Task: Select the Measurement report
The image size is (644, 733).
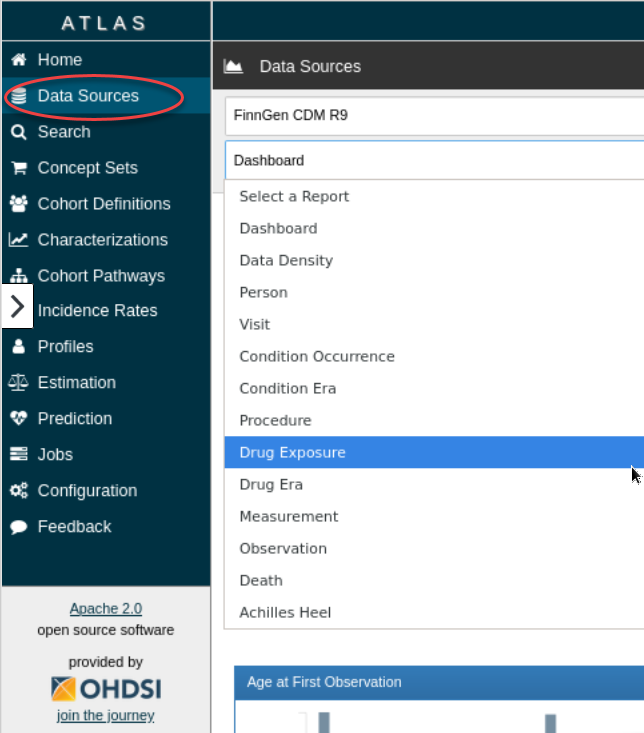Action: (x=434, y=517)
